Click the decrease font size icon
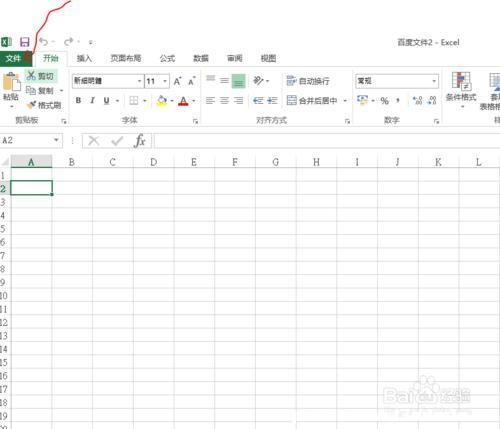The image size is (500, 429). tap(192, 81)
